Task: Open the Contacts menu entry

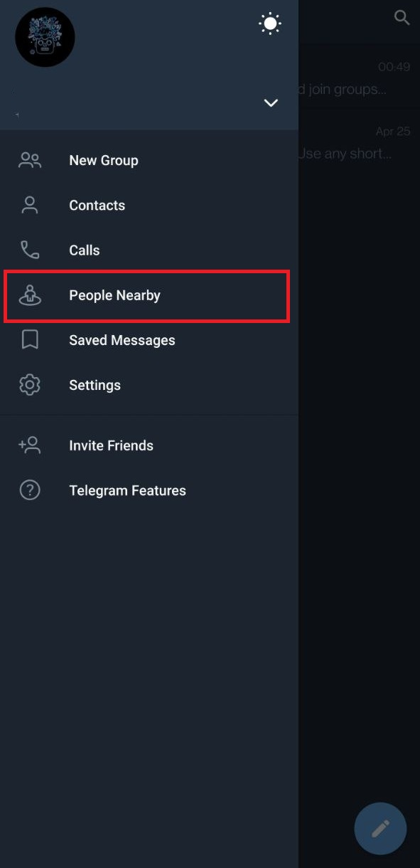Action: (149, 205)
